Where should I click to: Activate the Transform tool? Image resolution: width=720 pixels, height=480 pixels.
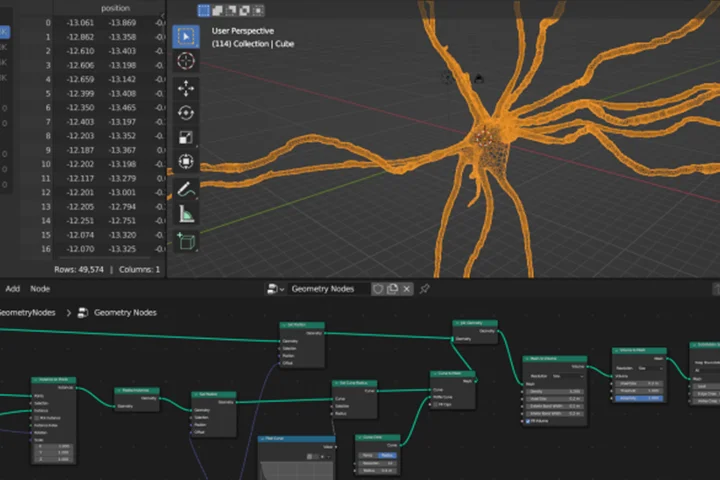(x=186, y=161)
